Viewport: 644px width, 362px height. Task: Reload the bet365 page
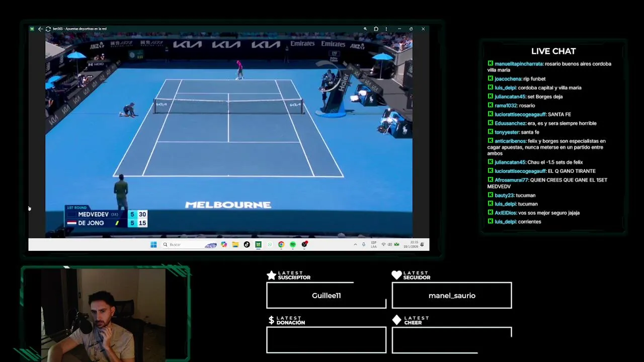[48, 29]
